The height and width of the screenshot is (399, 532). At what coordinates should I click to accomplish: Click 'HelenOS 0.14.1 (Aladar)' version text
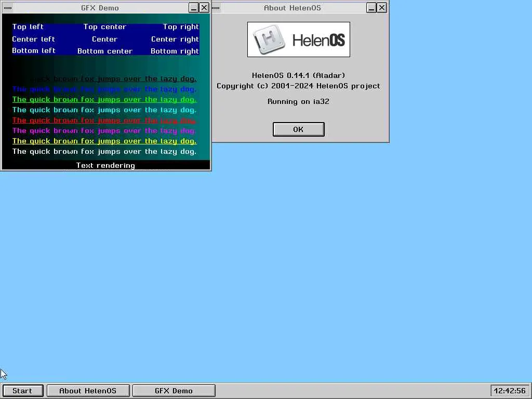coord(299,75)
